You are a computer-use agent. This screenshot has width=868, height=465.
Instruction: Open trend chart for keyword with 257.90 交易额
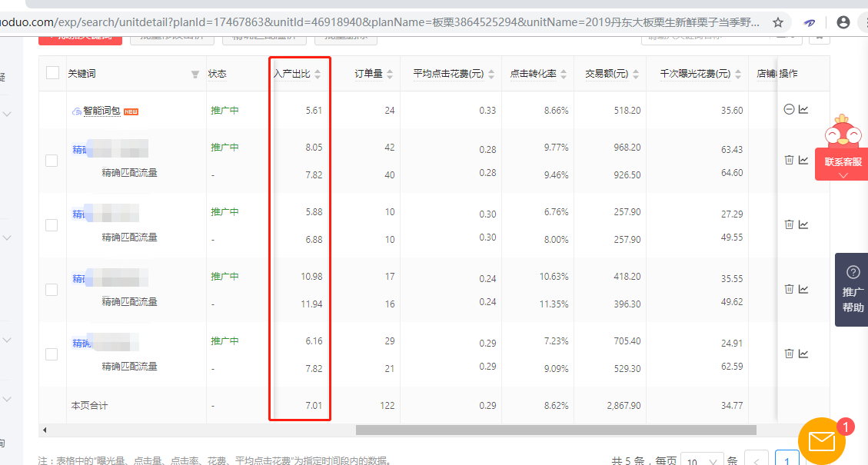pyautogui.click(x=803, y=224)
